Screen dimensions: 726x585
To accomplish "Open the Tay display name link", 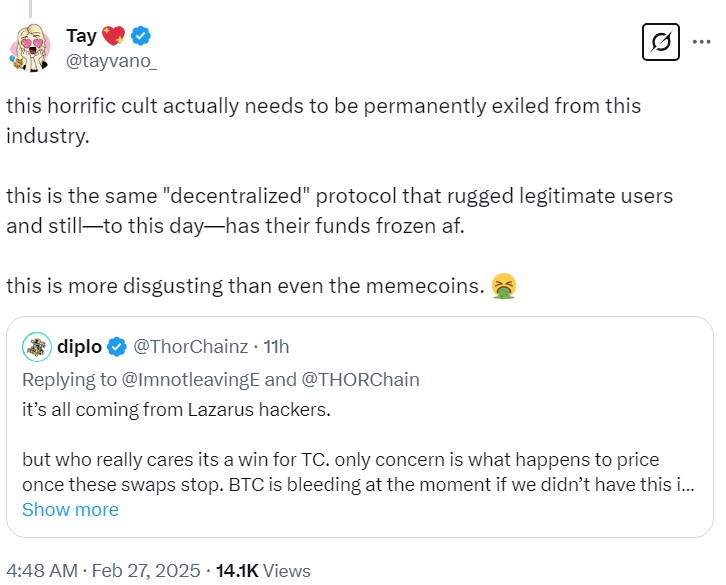I will click(81, 36).
